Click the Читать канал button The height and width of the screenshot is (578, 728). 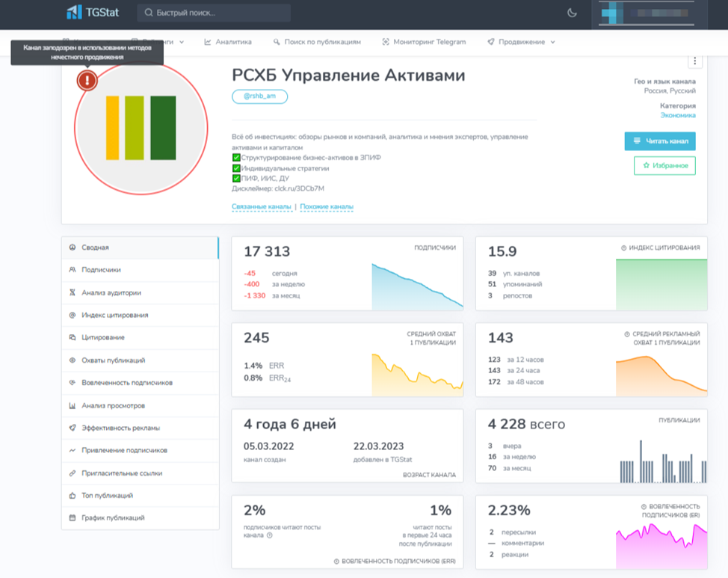660,141
